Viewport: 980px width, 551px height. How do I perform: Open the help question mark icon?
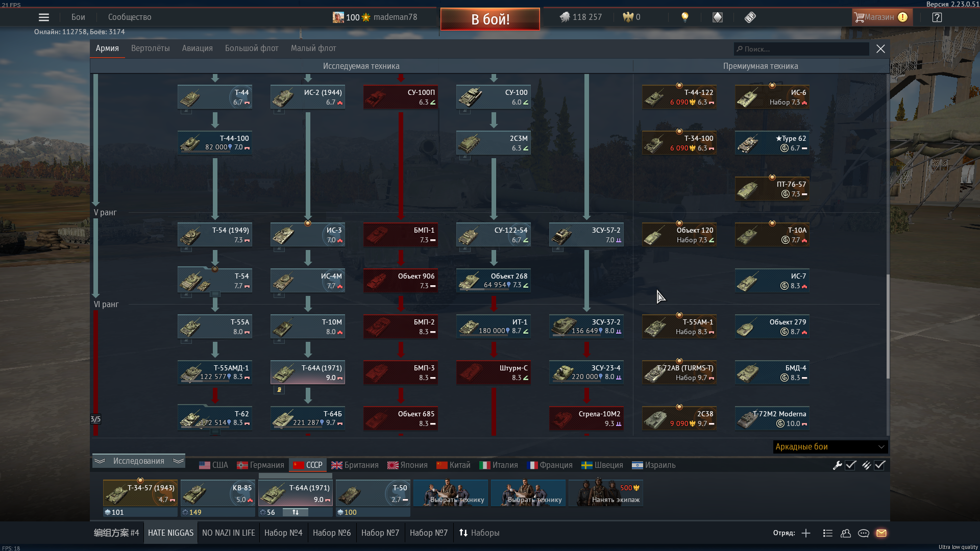click(937, 17)
